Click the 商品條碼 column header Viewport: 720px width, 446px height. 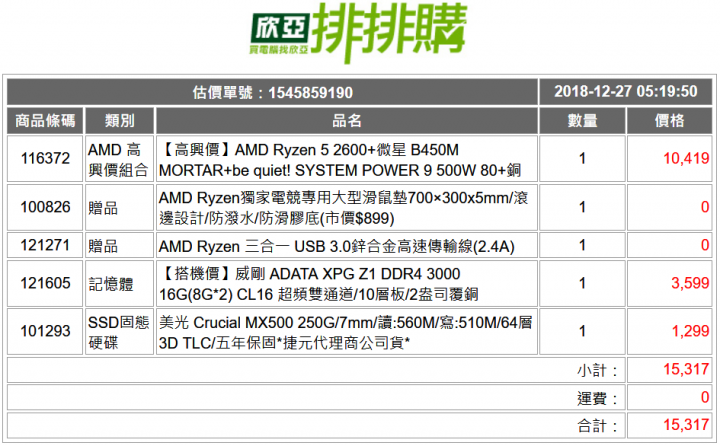click(45, 121)
